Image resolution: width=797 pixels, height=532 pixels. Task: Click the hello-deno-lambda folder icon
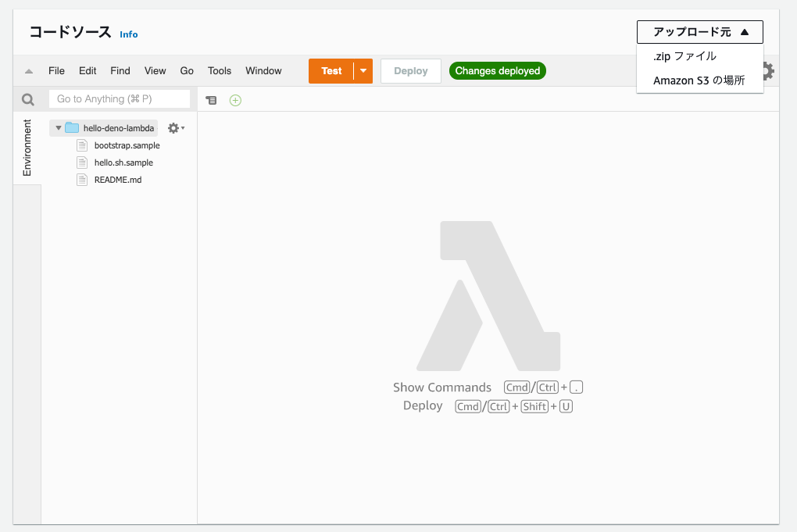(x=72, y=127)
